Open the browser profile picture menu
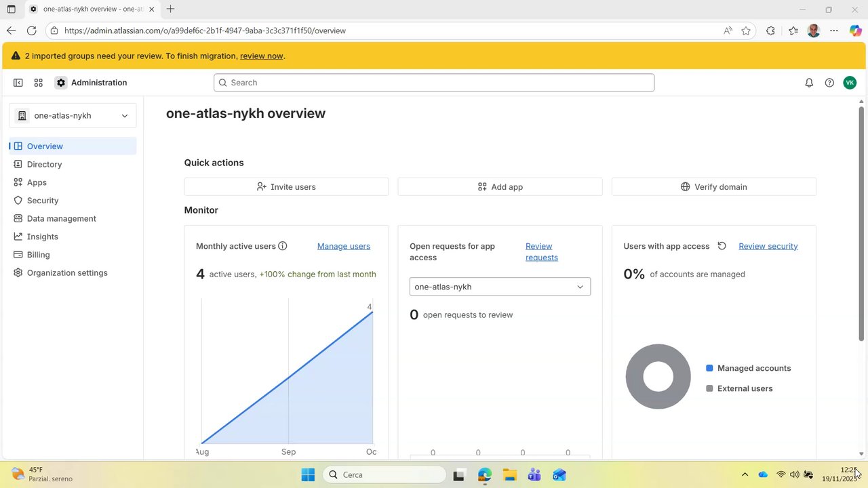This screenshot has height=488, width=868. pyautogui.click(x=814, y=30)
